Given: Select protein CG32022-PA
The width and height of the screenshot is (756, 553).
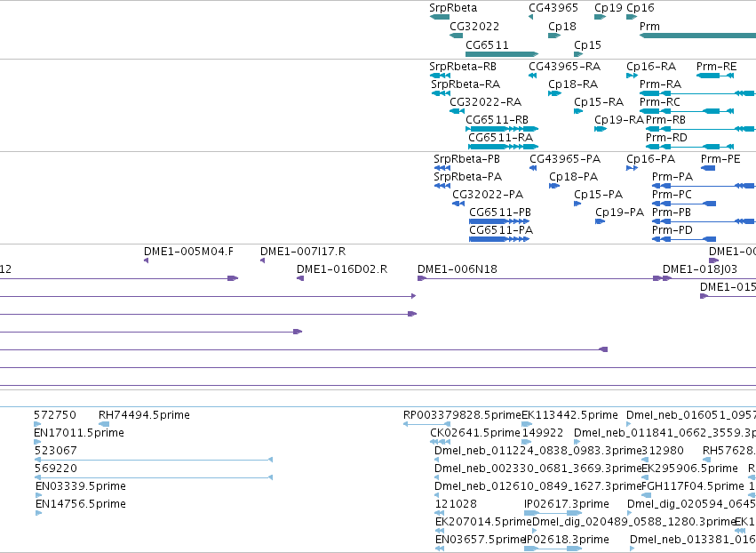Looking at the screenshot, I should click(x=458, y=204).
